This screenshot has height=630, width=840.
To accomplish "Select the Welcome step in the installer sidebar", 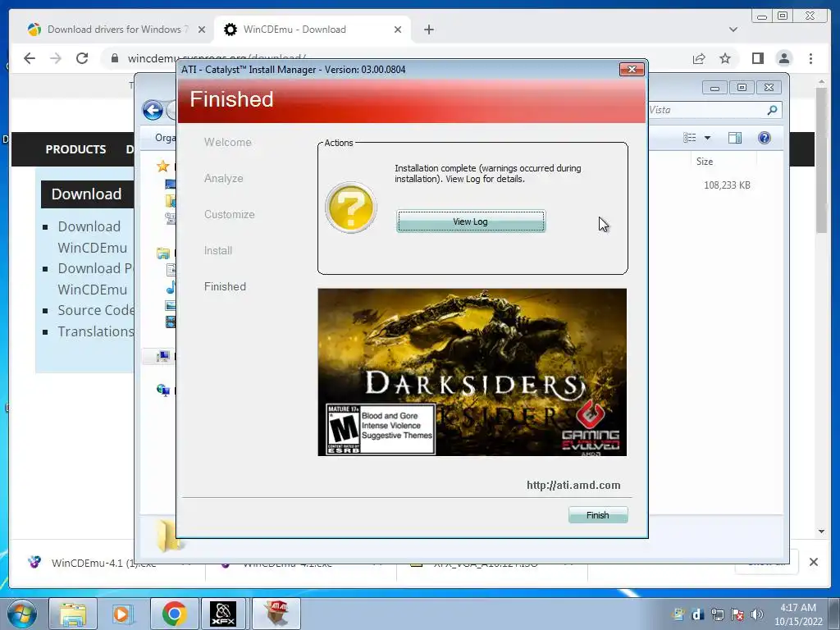I will point(228,142).
